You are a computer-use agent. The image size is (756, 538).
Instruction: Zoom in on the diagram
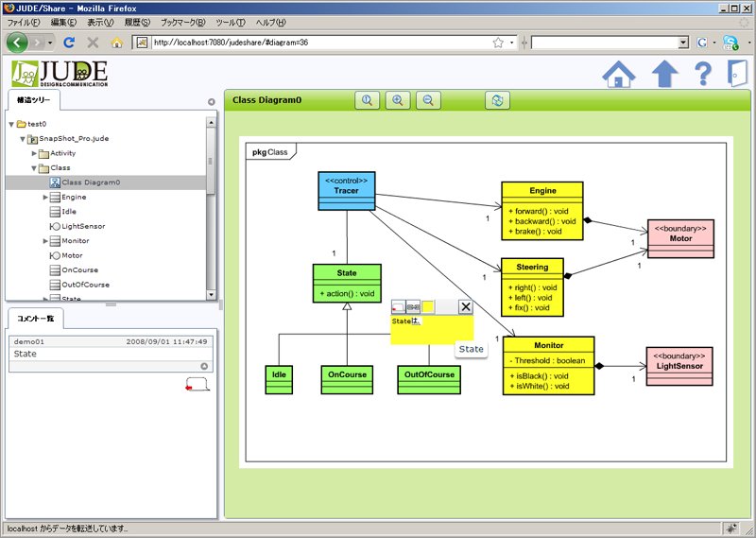click(397, 100)
